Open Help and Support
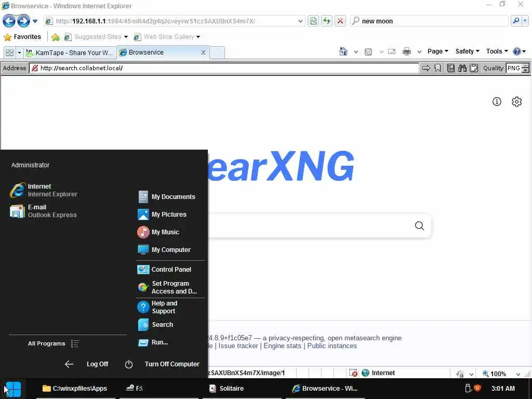The height and width of the screenshot is (399, 532). pyautogui.click(x=158, y=307)
